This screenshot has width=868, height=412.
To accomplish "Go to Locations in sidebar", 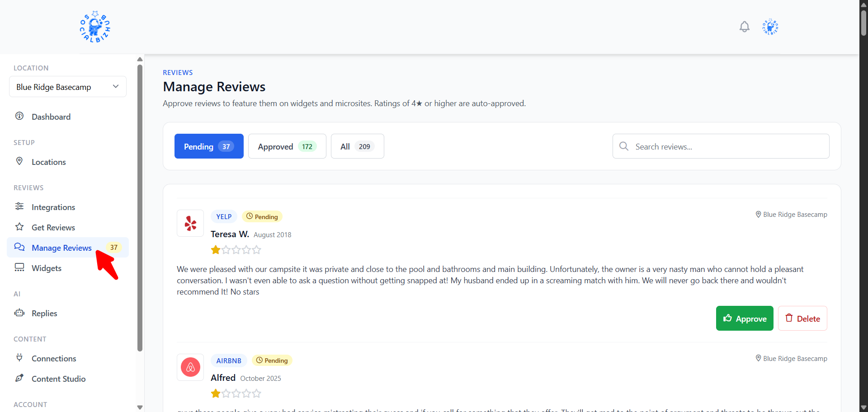I will coord(68,162).
